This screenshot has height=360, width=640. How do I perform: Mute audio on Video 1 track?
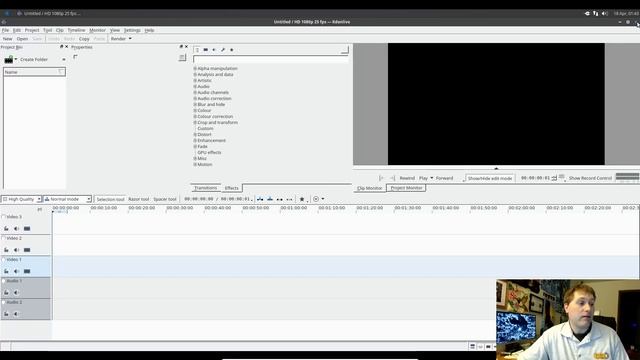tap(16, 271)
